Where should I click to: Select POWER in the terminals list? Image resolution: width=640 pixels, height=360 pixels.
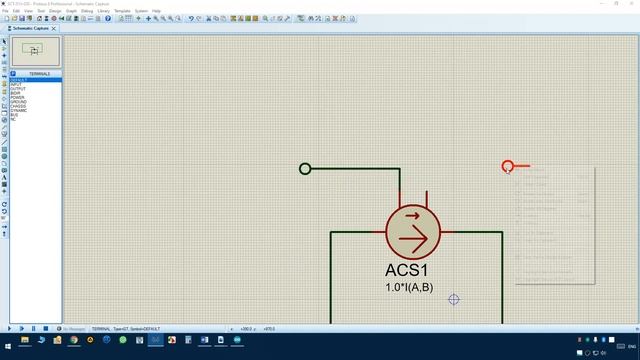click(17, 98)
